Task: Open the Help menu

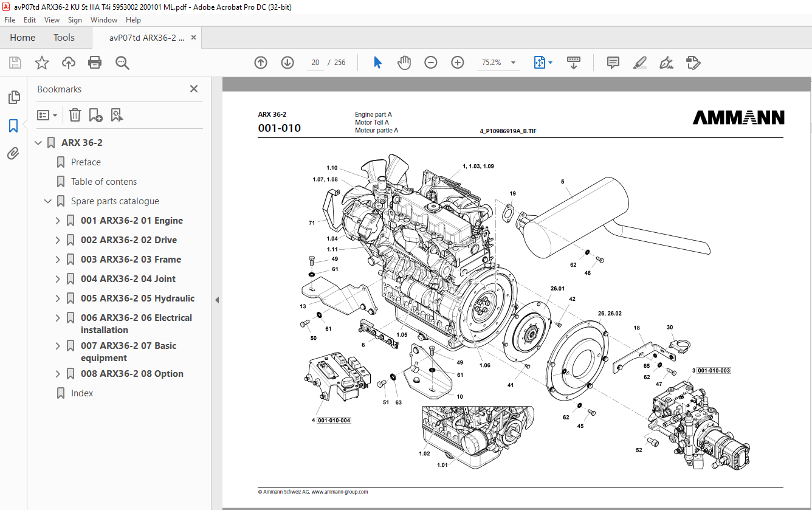Action: click(133, 20)
